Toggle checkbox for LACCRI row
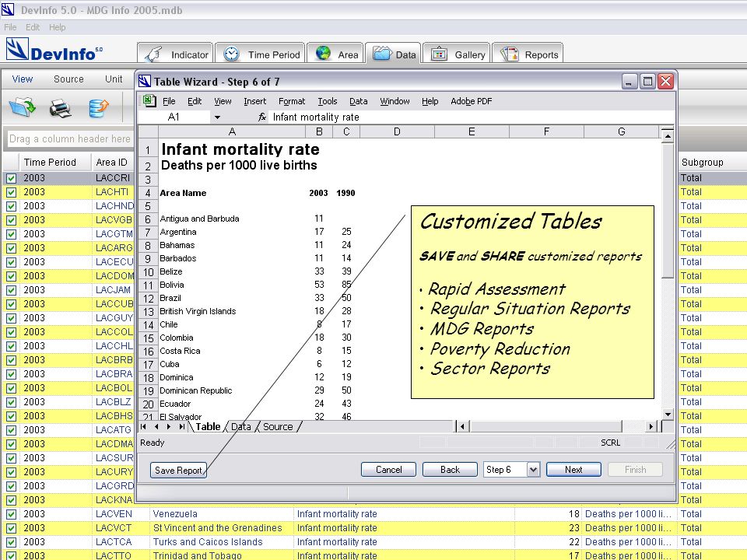Screen dimensions: 747x560 (x=11, y=178)
